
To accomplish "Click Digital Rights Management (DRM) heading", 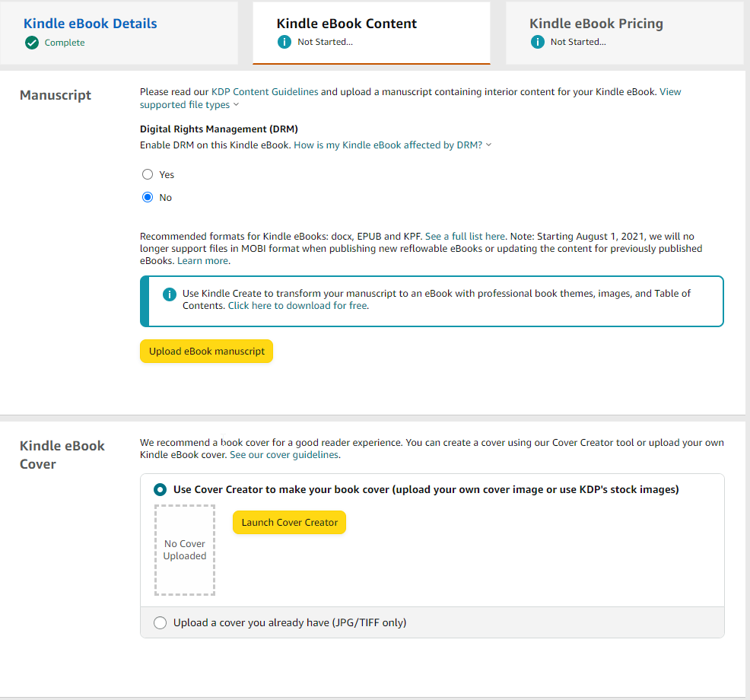I will coord(218,129).
